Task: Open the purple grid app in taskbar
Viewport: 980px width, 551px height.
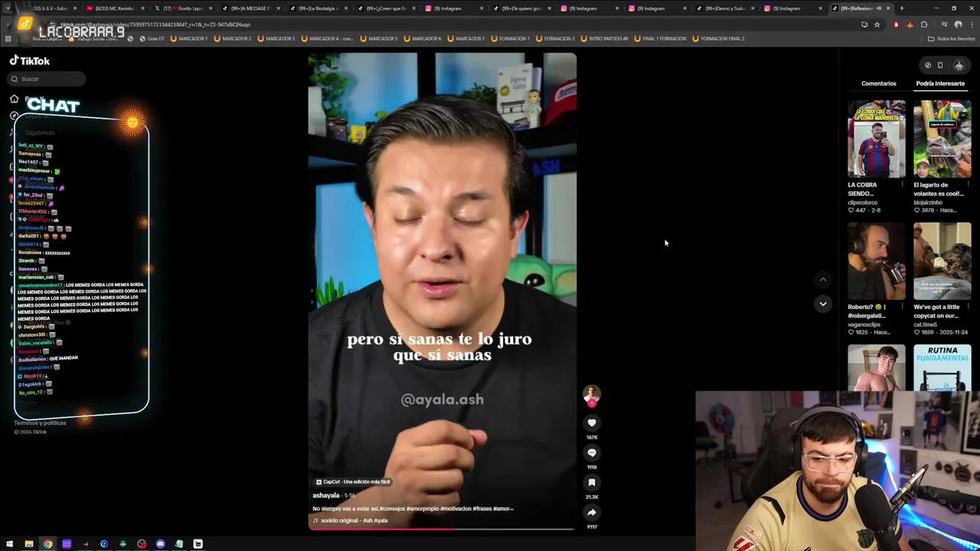Action: (67, 544)
